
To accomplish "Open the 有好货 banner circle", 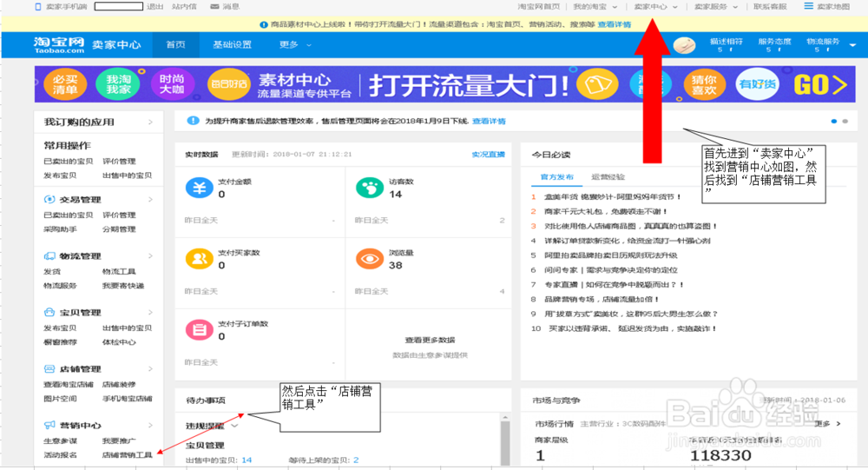I will [757, 84].
